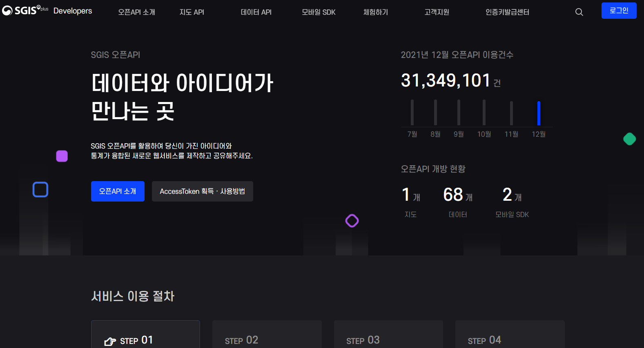Open the 데이터 API menu

tap(256, 12)
